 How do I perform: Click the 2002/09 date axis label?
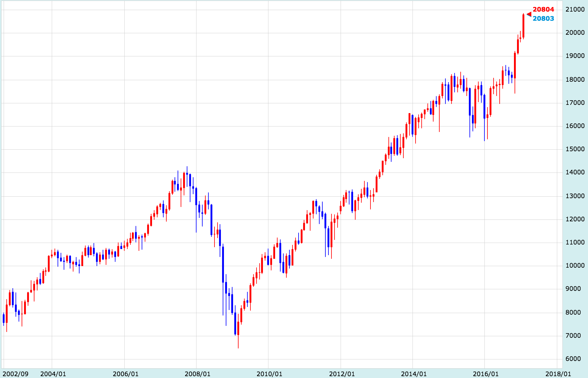[15, 374]
